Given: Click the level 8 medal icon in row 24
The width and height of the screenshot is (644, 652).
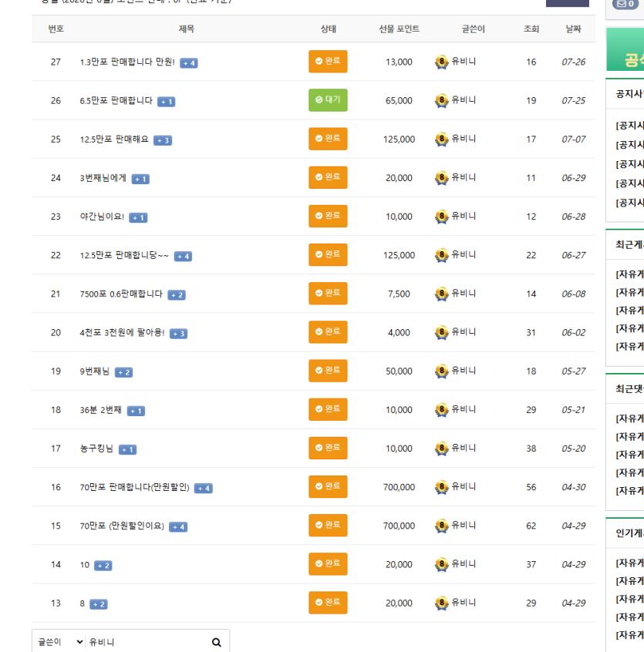Looking at the screenshot, I should point(442,178).
